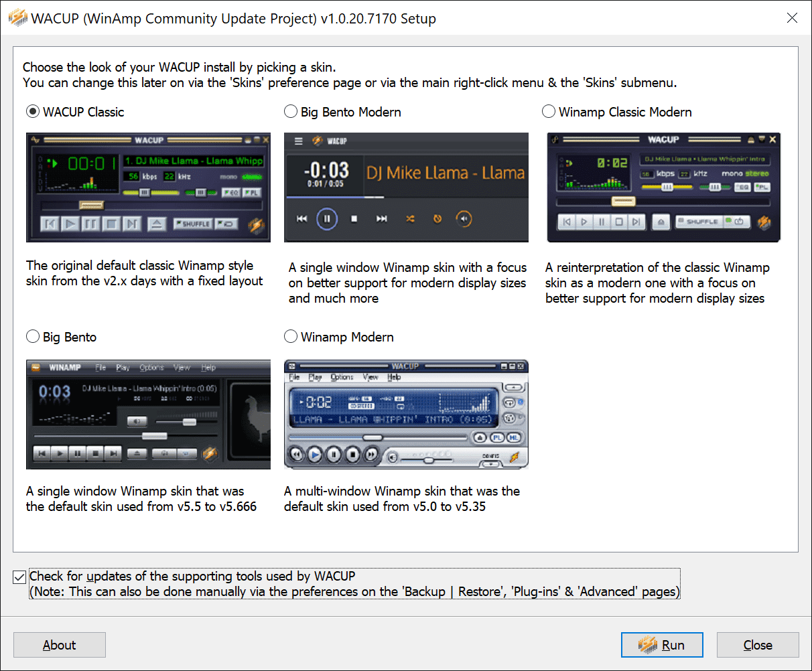
Task: Click the stop icon in Big Bento Modern preview
Action: pyautogui.click(x=354, y=218)
